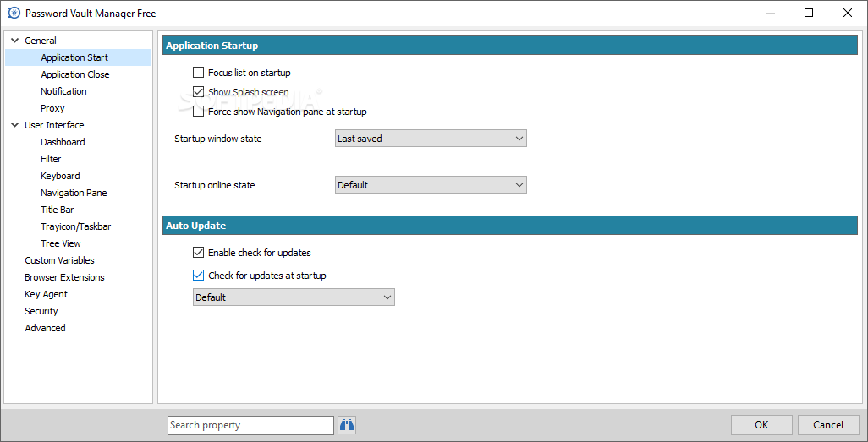Open Key Agent settings
868x442 pixels.
(46, 294)
